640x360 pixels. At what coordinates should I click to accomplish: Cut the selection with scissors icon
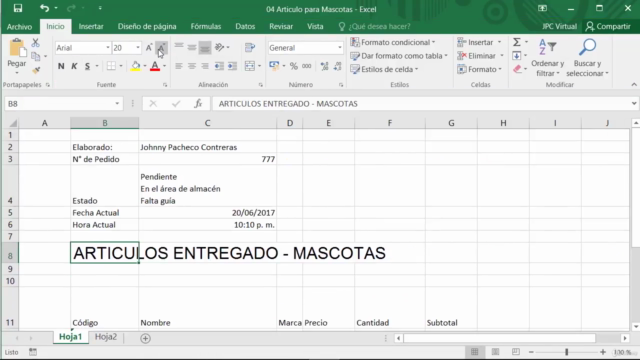click(36, 42)
